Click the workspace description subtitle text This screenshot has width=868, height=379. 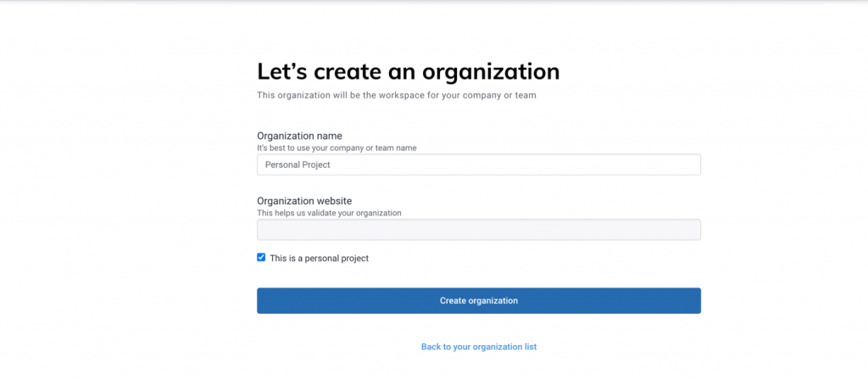pos(396,95)
